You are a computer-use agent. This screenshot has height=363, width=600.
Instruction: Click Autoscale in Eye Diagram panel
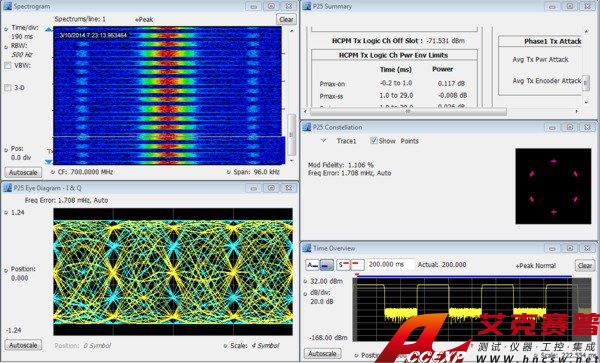[x=23, y=345]
